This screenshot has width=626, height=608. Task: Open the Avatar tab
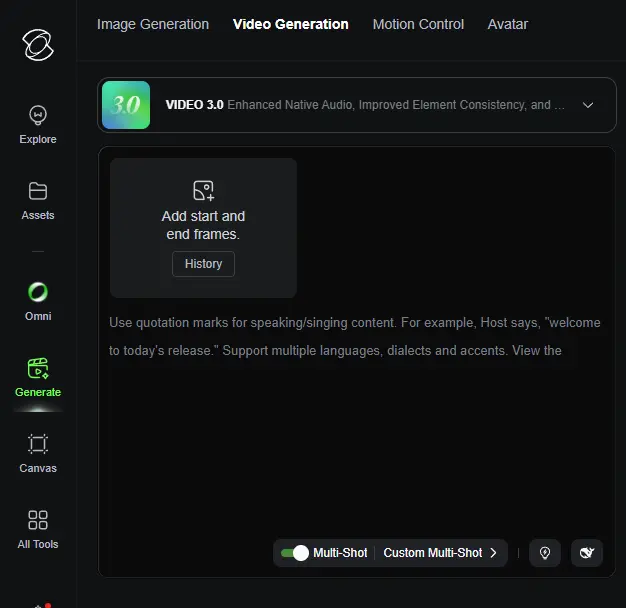tap(507, 24)
